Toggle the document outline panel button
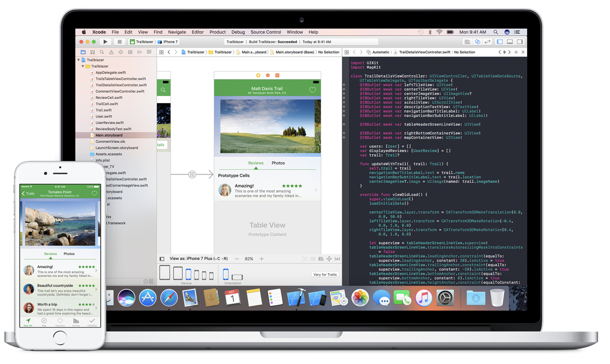 (x=162, y=259)
